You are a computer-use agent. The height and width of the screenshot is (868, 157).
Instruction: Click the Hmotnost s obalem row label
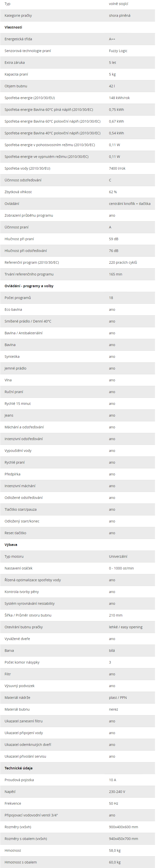pos(21,862)
